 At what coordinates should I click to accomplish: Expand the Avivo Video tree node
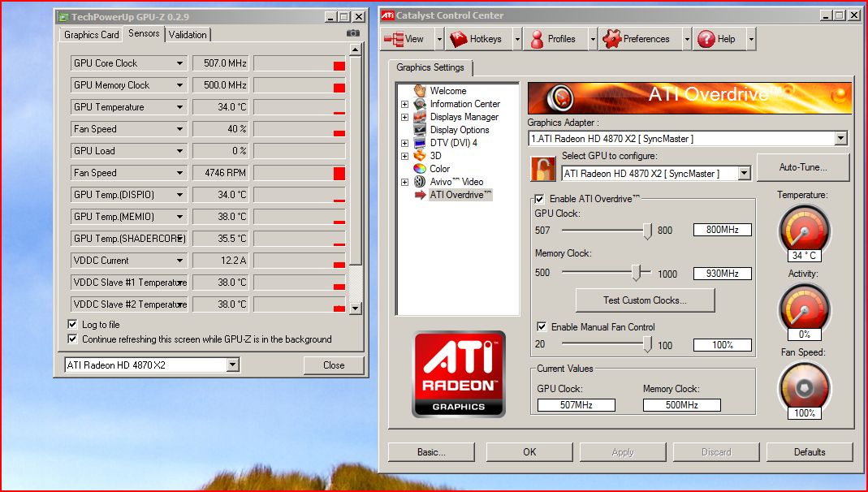click(404, 182)
